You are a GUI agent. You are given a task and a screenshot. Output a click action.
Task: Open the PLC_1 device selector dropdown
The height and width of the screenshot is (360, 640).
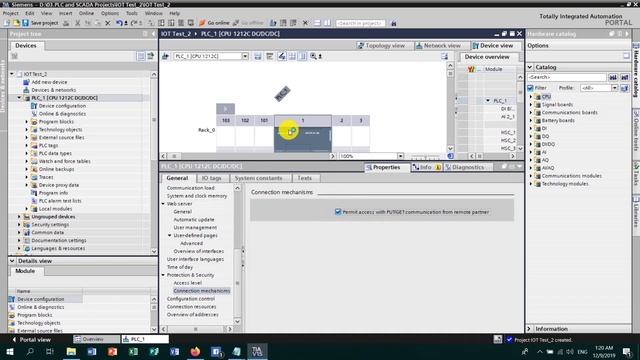click(x=245, y=56)
